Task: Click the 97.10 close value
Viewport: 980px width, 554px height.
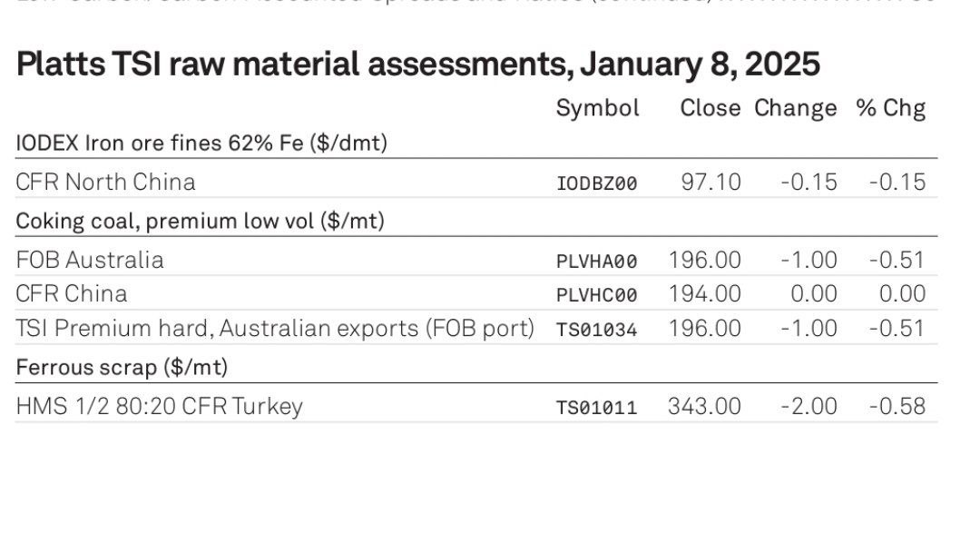Action: (x=710, y=182)
